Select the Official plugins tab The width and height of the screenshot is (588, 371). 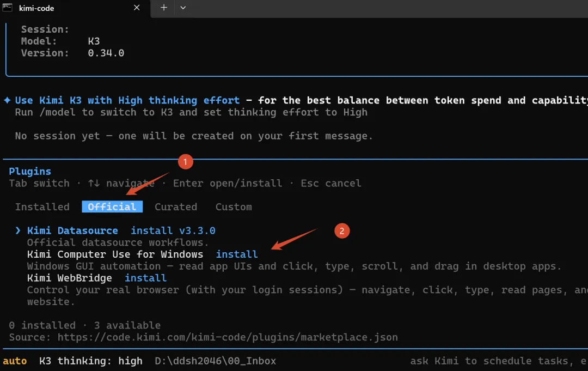click(x=112, y=206)
